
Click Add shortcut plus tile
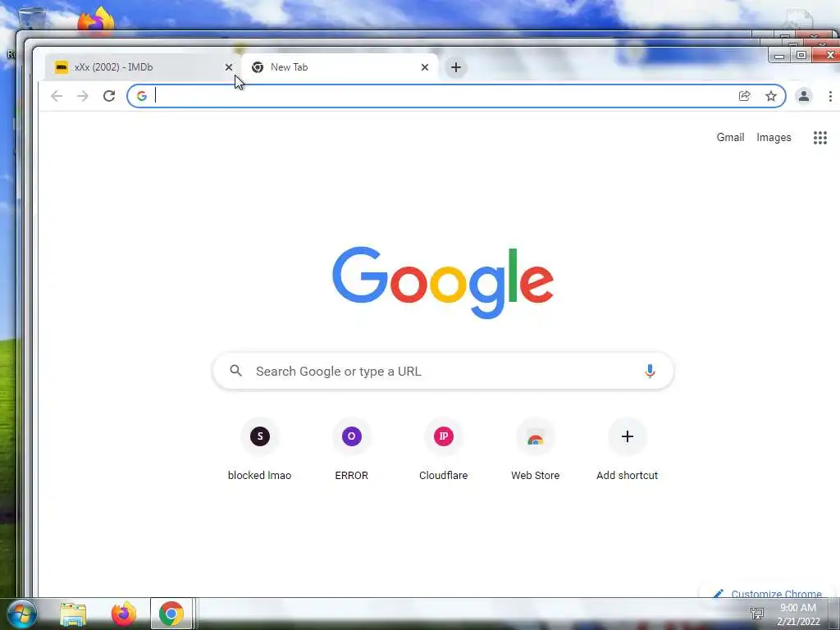tap(628, 450)
